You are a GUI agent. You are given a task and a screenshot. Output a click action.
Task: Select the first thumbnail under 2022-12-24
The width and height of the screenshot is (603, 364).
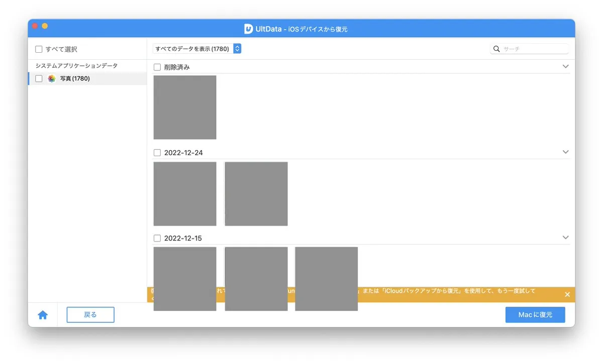point(185,194)
